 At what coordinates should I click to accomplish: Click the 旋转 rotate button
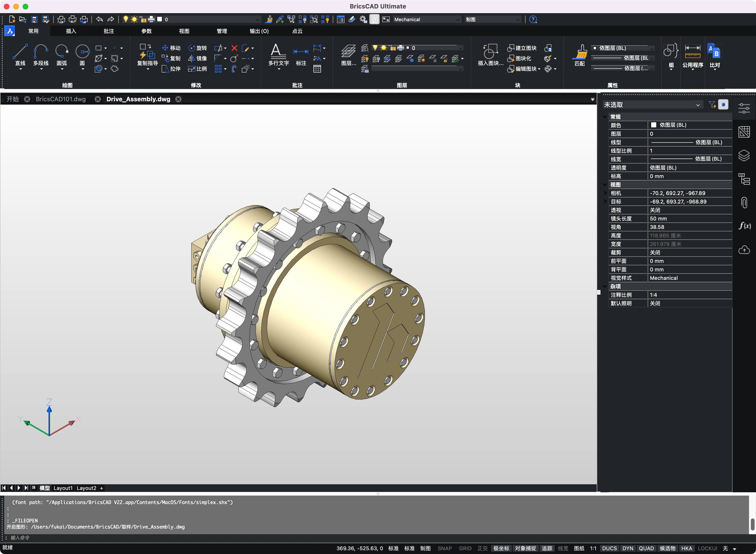198,48
